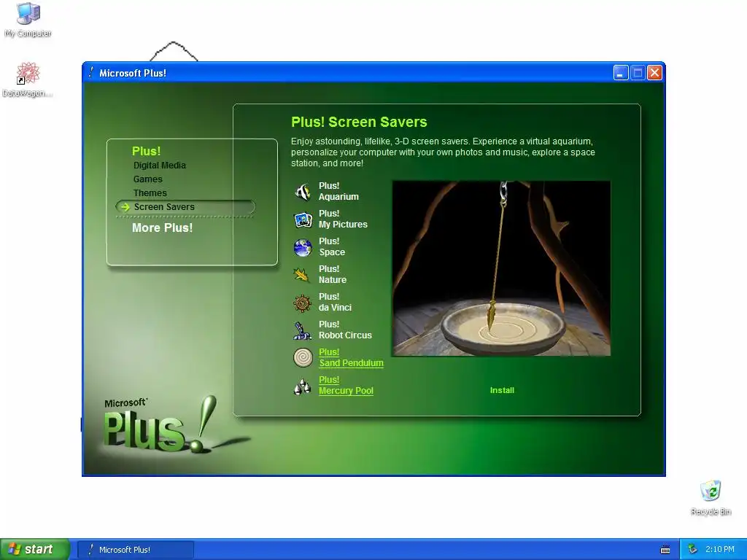Click the Microsoft Plus! title bar icon
Screen dimensions: 747x560
tap(90, 73)
